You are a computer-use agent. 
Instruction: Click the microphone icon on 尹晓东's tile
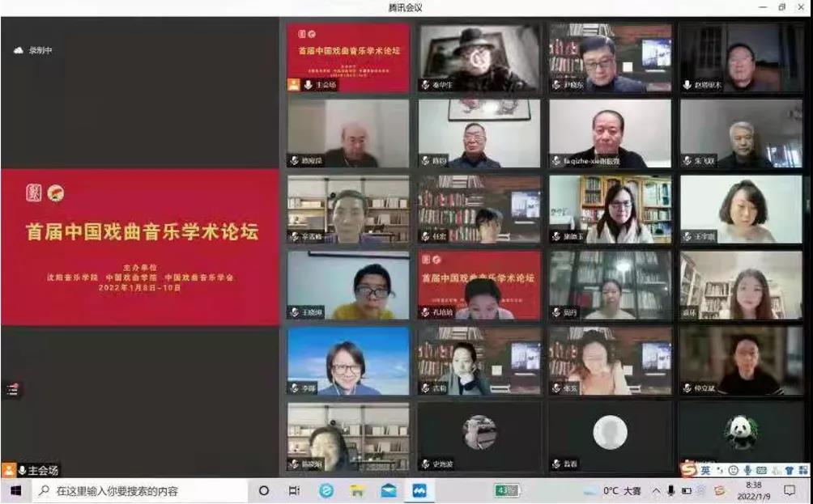[556, 85]
